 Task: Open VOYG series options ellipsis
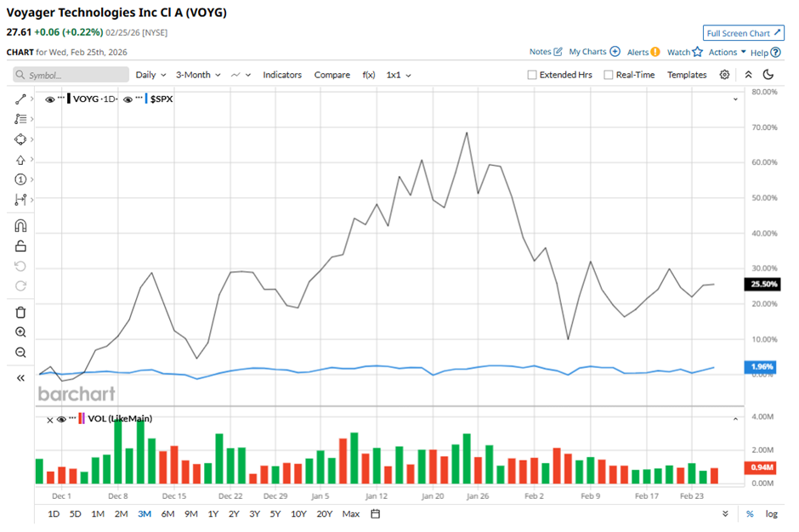(x=61, y=97)
